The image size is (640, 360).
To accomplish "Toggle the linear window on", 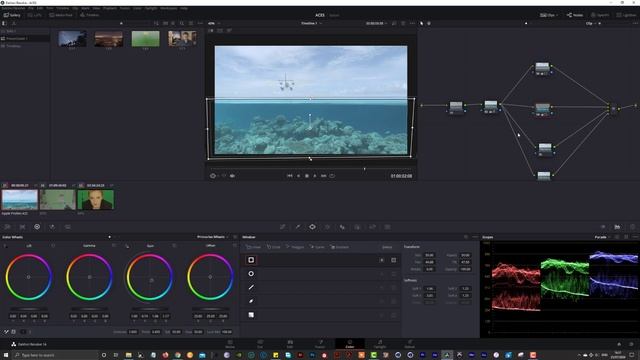I will [251, 260].
